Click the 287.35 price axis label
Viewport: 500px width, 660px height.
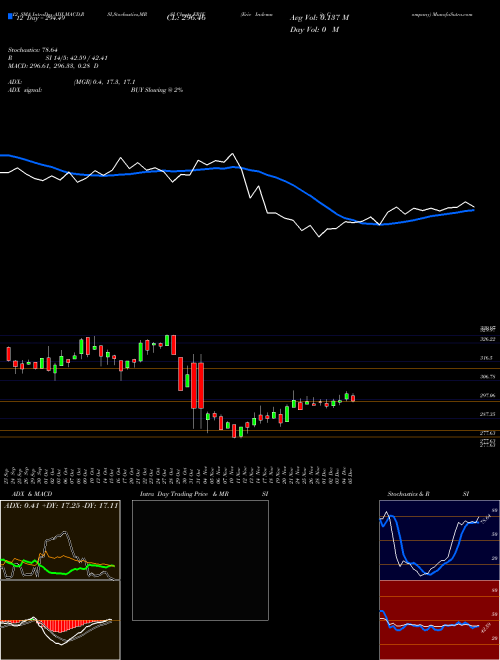click(488, 415)
